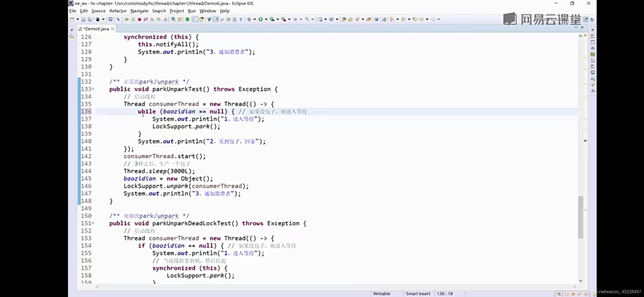This screenshot has width=644, height=297.
Task: Open the File menu
Action: click(73, 11)
